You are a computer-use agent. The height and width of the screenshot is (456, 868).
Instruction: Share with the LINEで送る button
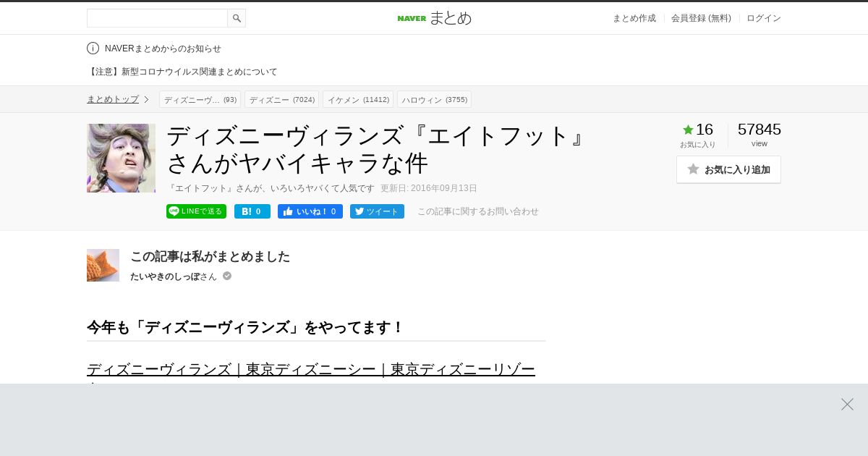(x=196, y=211)
